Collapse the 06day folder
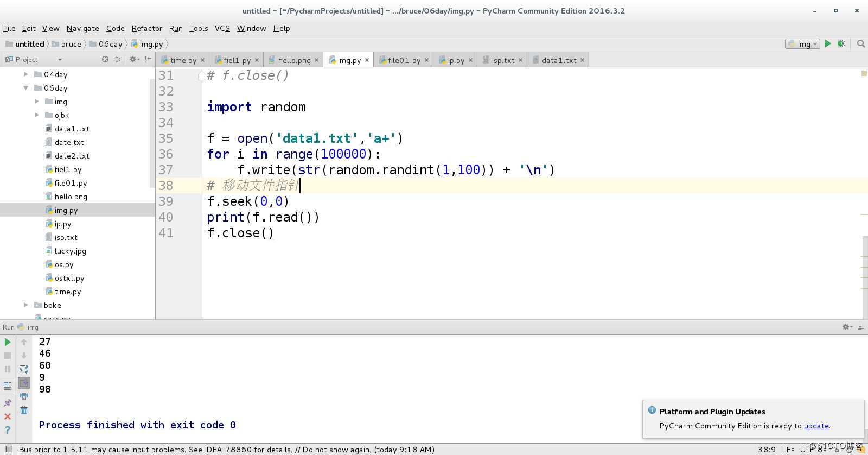This screenshot has height=455, width=868. pyautogui.click(x=25, y=88)
